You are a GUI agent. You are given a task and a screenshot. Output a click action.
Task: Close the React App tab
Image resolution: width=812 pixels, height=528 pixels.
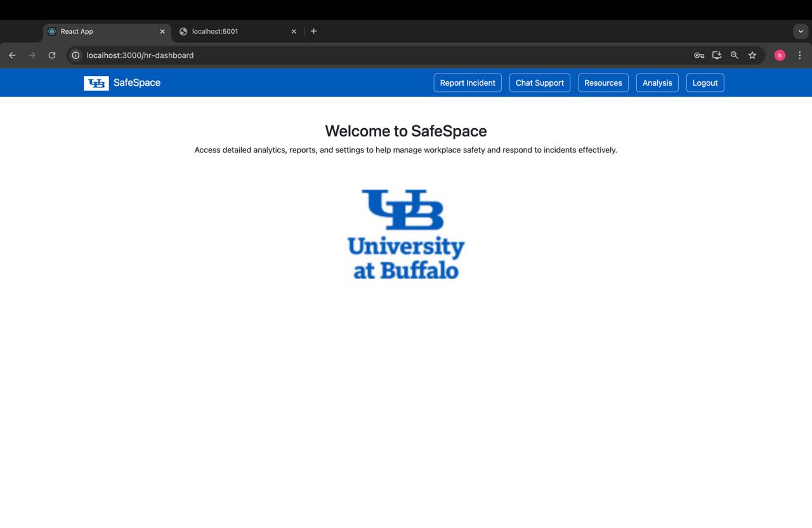[x=162, y=31]
